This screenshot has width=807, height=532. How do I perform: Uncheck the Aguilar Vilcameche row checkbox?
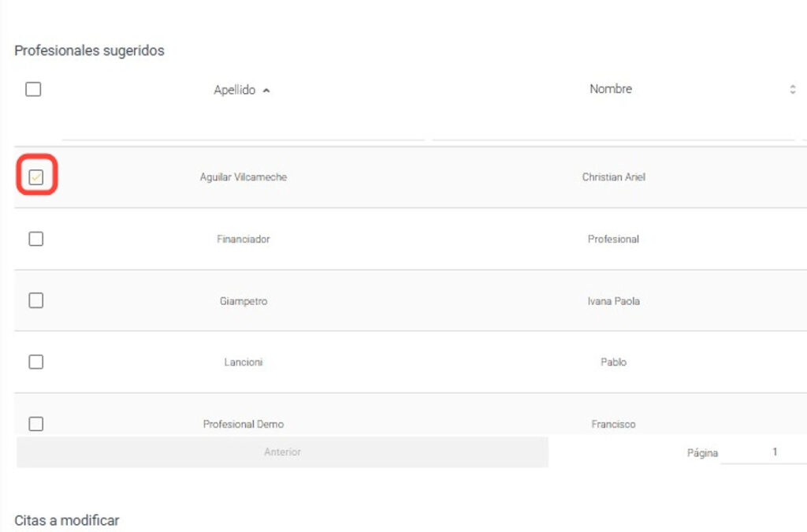(x=35, y=177)
